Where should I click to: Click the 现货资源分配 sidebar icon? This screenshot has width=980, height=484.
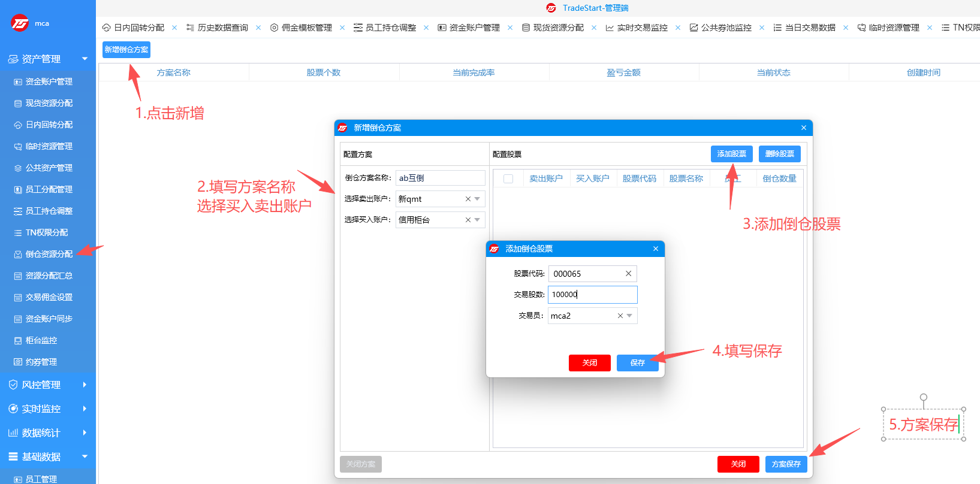pyautogui.click(x=18, y=104)
